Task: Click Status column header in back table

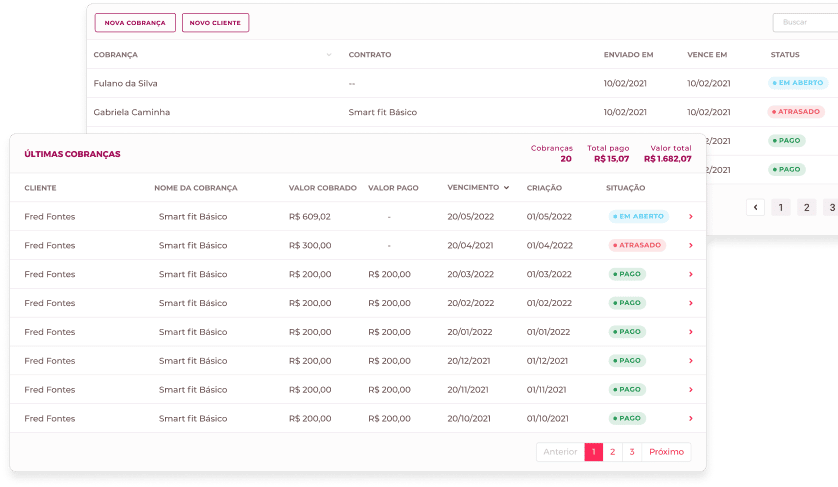Action: tap(785, 55)
